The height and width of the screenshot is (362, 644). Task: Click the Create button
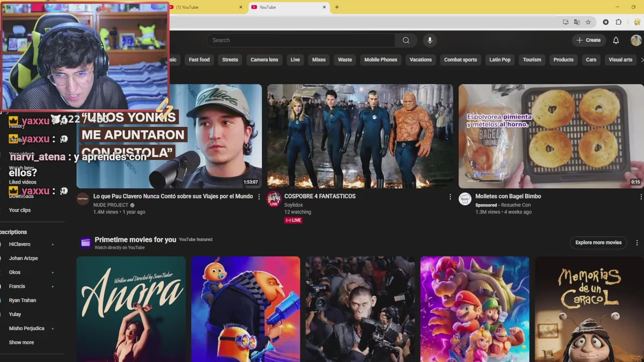click(589, 40)
